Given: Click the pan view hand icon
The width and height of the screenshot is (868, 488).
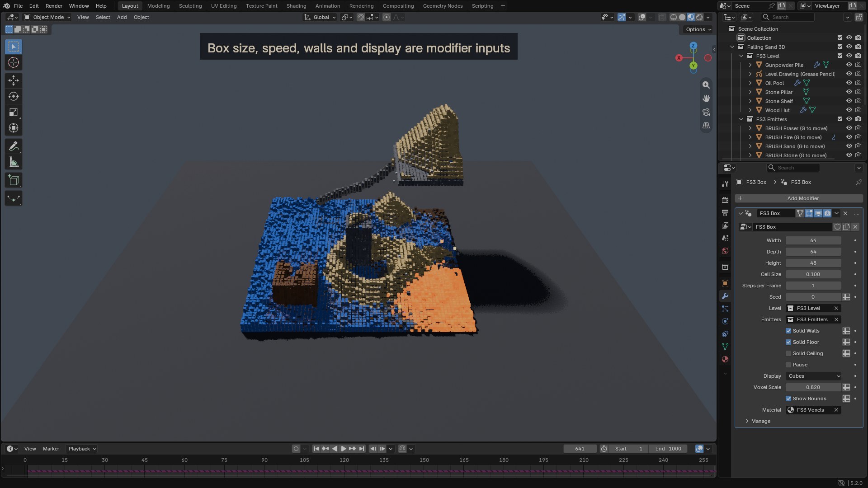Looking at the screenshot, I should 706,99.
